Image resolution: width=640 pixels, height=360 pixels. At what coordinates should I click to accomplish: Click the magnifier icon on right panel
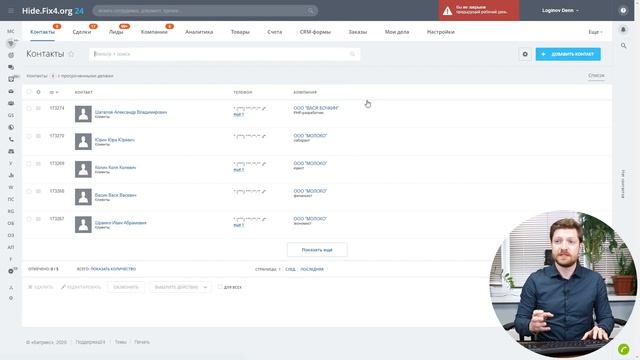[623, 46]
